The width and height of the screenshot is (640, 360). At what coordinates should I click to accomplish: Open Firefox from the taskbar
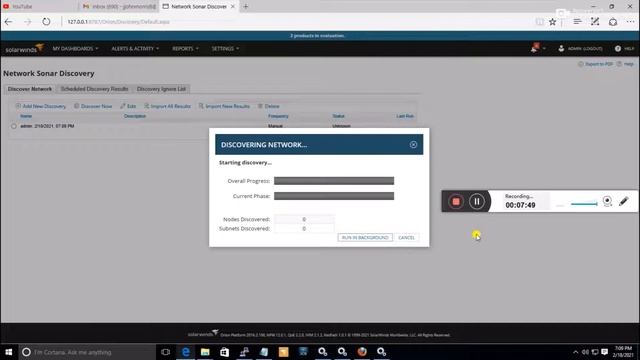click(x=362, y=352)
